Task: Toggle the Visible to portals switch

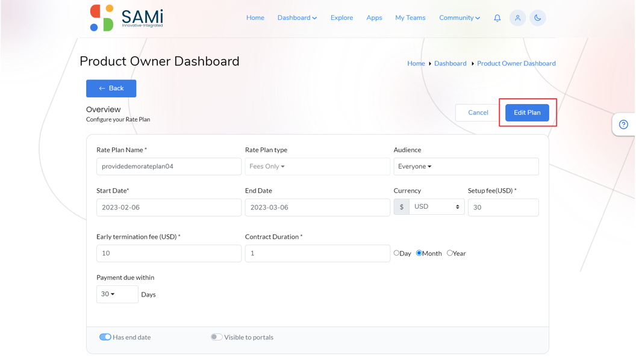Action: point(217,337)
